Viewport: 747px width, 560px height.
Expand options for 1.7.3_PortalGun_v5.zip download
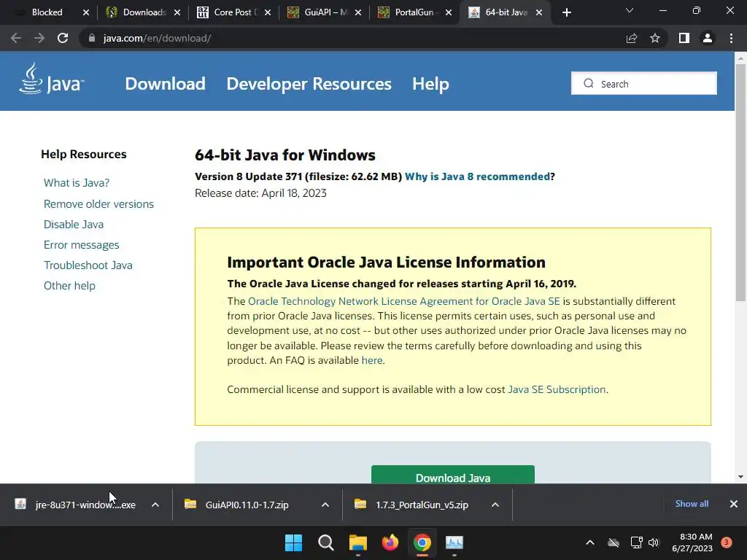click(495, 505)
